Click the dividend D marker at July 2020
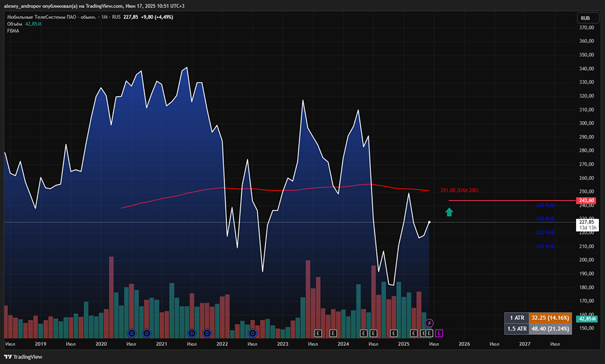The height and width of the screenshot is (364, 605). [131, 333]
